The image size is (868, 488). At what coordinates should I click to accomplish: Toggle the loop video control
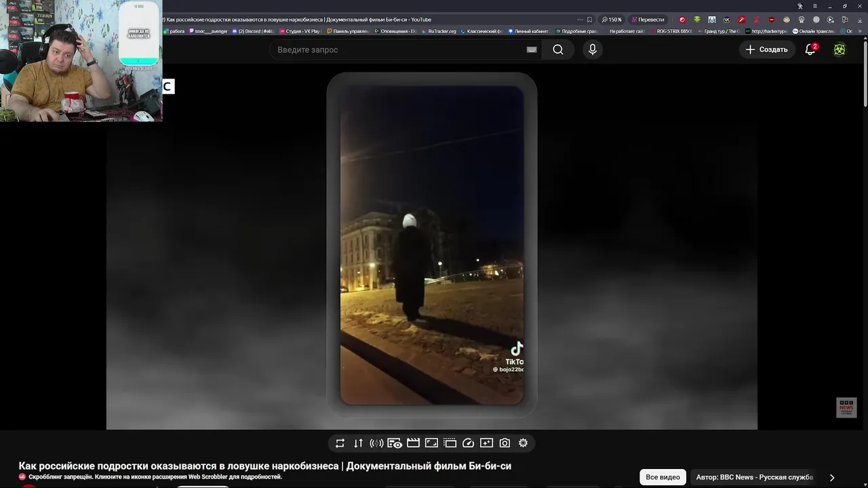[x=340, y=443]
